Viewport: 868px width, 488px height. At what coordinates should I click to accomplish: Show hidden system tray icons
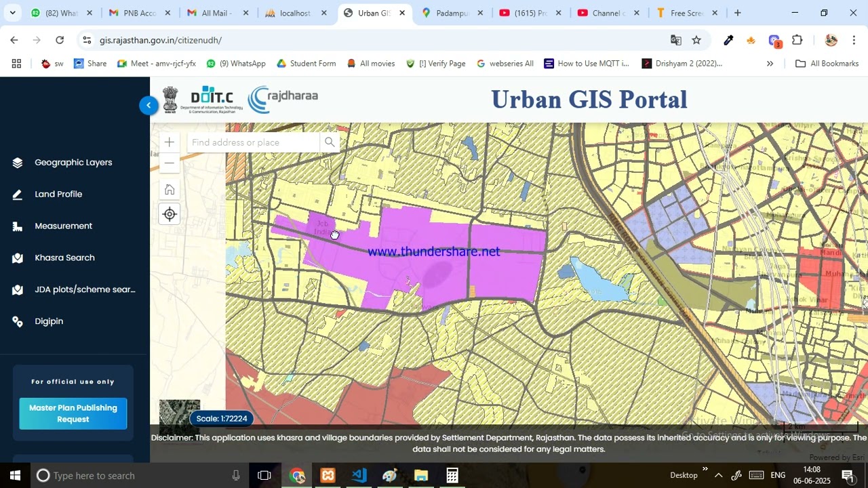coord(718,476)
